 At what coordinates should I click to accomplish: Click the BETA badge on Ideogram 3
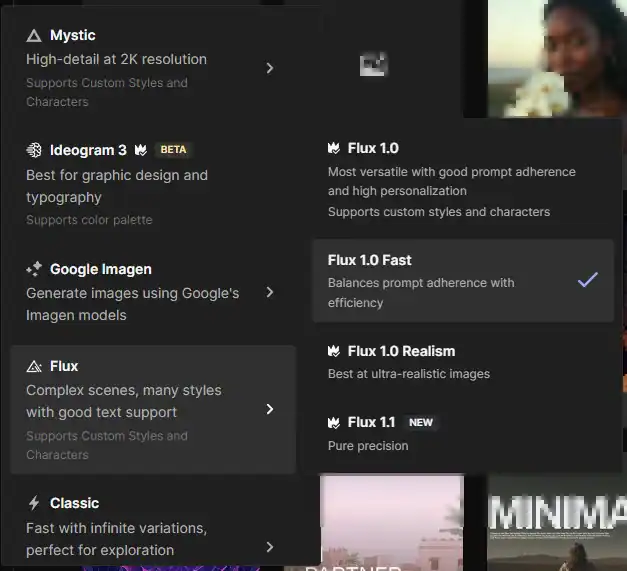click(x=173, y=150)
